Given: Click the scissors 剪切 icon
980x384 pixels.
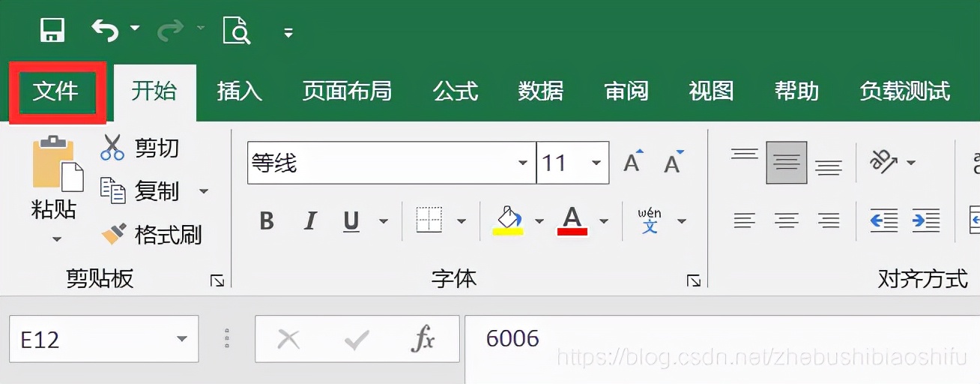Looking at the screenshot, I should (112, 147).
